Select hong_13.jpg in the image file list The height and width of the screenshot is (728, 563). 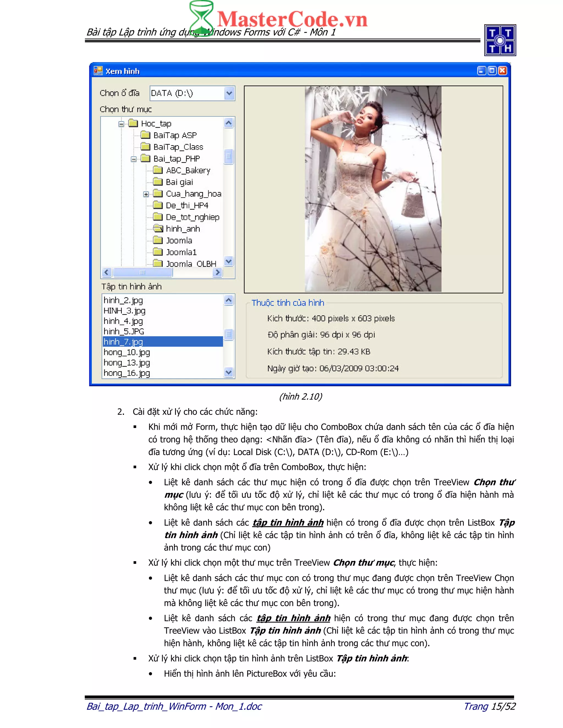coord(127,363)
